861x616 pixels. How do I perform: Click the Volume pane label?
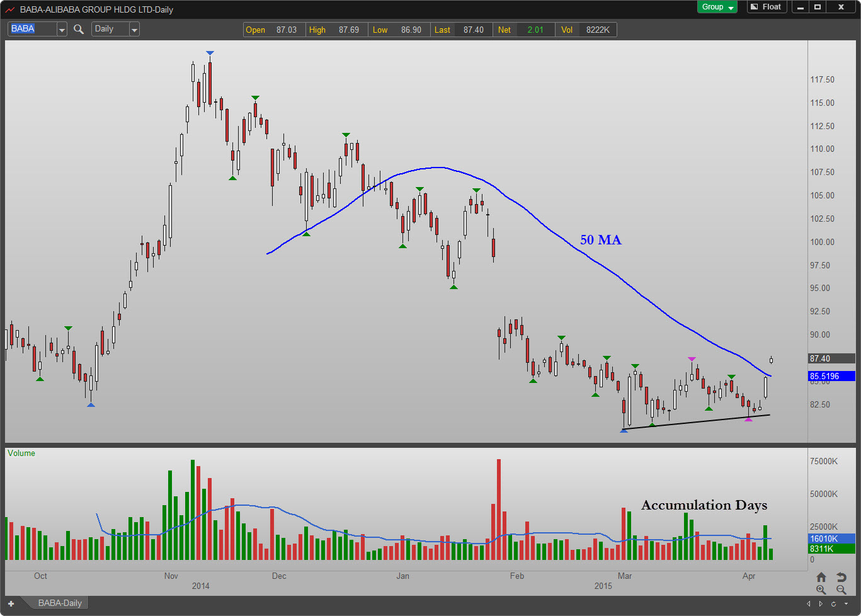click(21, 453)
